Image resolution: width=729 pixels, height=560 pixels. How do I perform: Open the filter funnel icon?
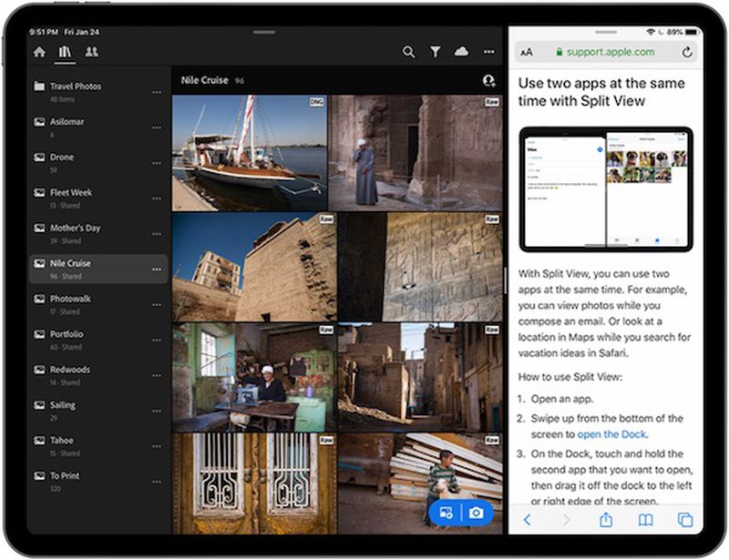tap(436, 52)
